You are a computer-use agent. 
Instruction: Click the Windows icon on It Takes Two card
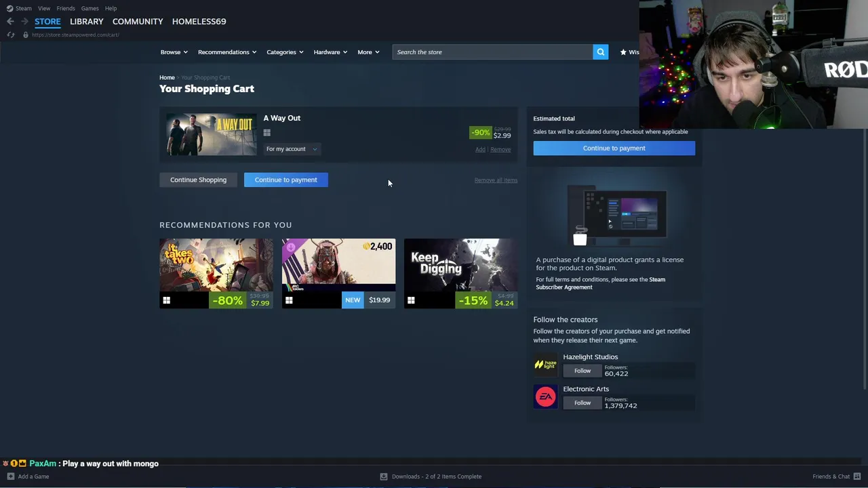click(166, 300)
